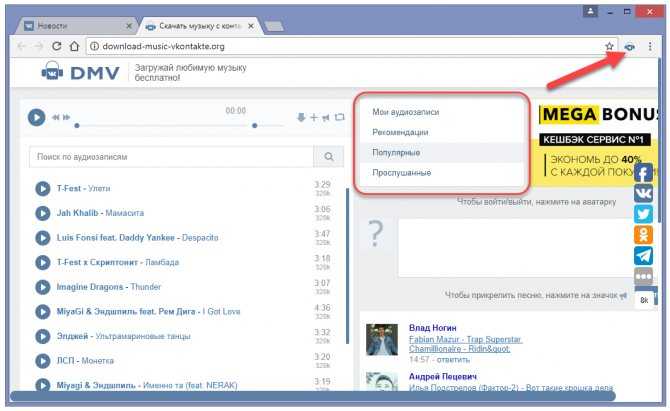The width and height of the screenshot is (670, 411).
Task: Reload the current page
Action: point(56,46)
